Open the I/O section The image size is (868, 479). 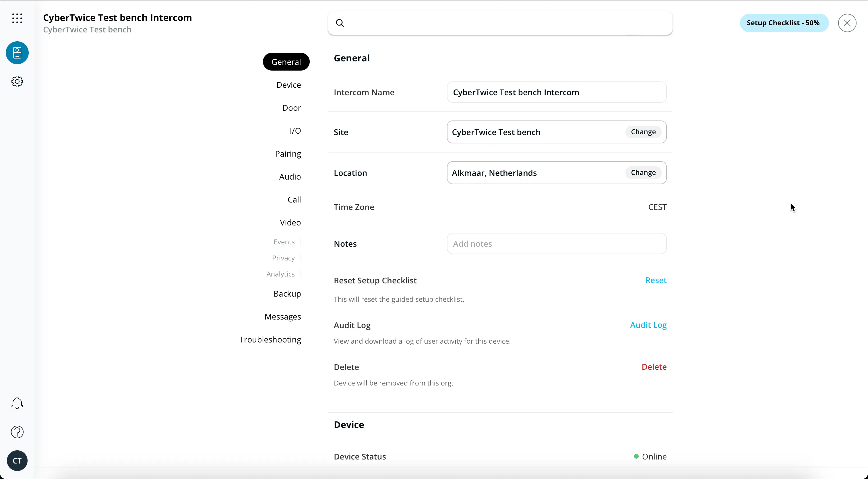pos(295,131)
